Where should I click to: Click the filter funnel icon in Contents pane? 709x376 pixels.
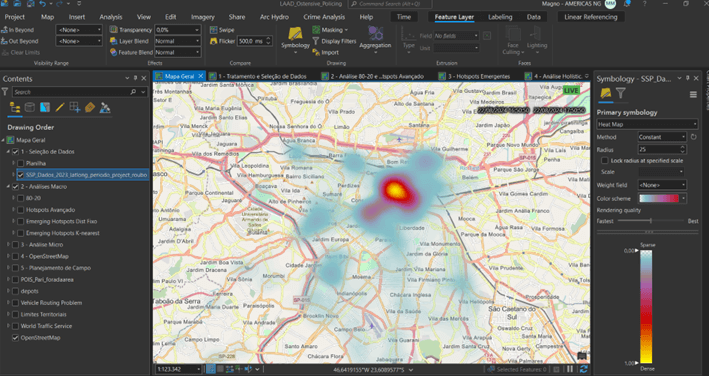pyautogui.click(x=5, y=92)
